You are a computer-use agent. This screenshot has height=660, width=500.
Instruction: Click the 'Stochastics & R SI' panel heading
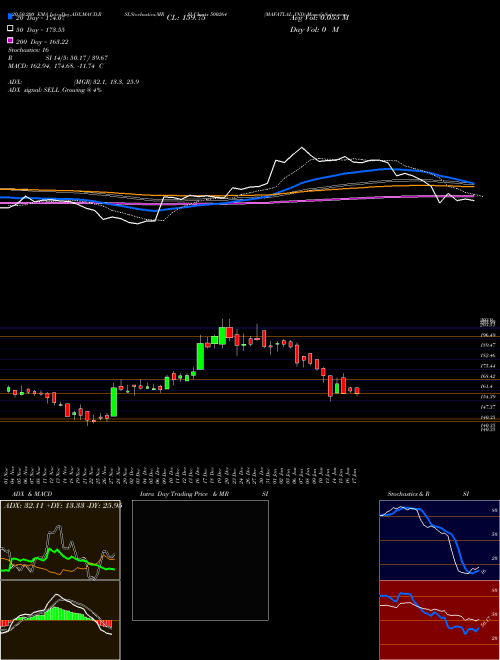(x=428, y=494)
